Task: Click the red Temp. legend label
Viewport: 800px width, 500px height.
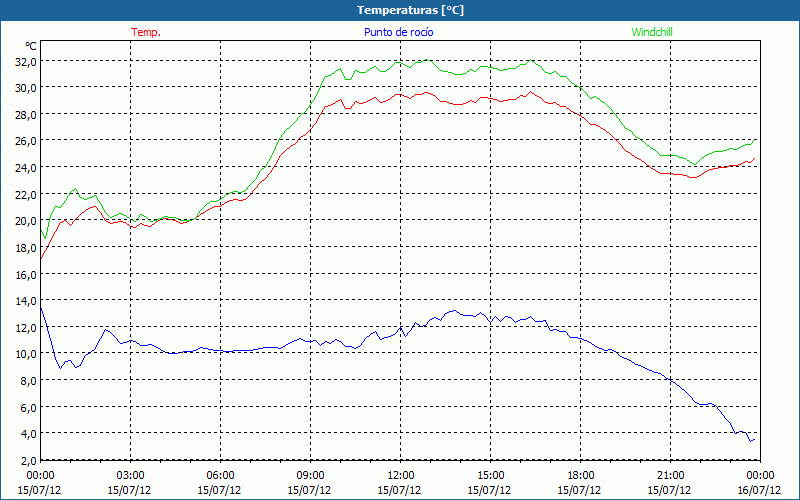Action: pos(146,32)
